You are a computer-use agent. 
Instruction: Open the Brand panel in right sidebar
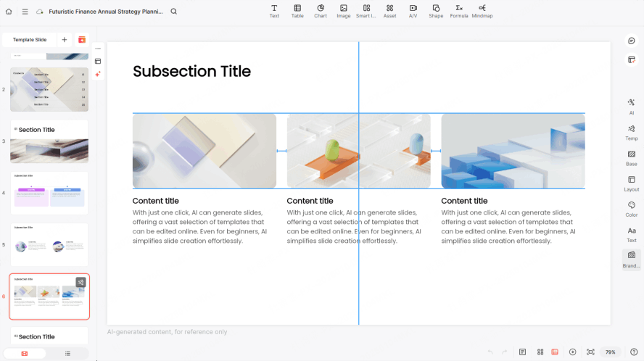pos(631,259)
